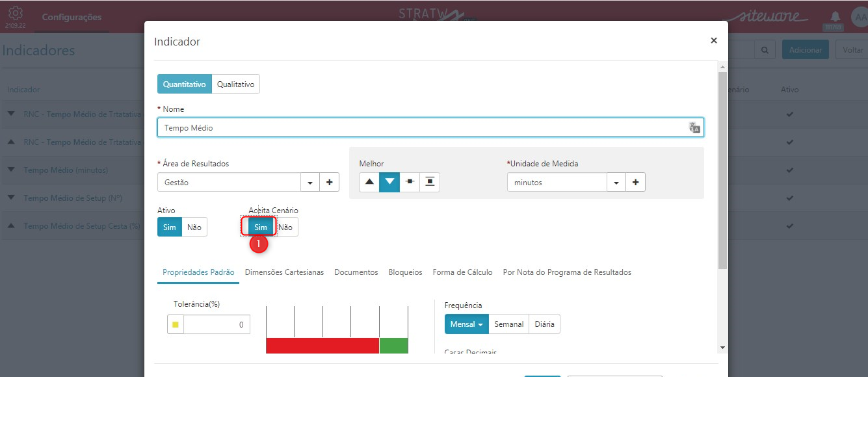This screenshot has height=425, width=868.
Task: Expand the Unidade de Medida dropdown arrow
Action: (x=616, y=183)
